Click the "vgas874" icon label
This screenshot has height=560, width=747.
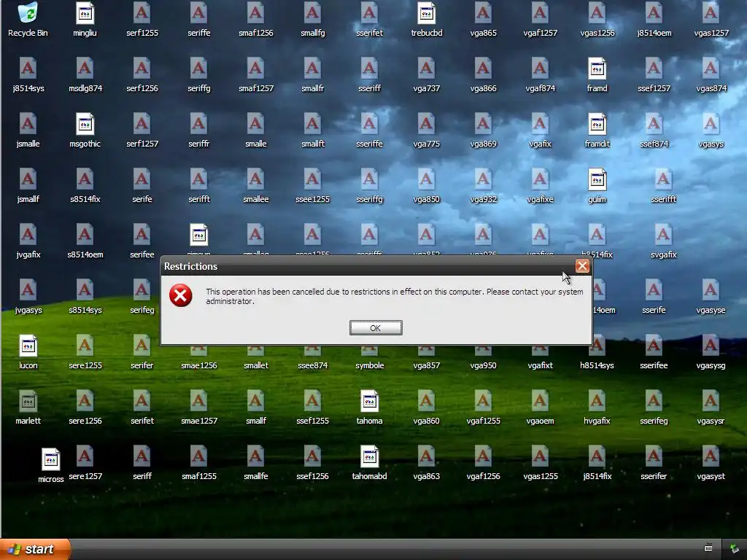[x=711, y=88]
